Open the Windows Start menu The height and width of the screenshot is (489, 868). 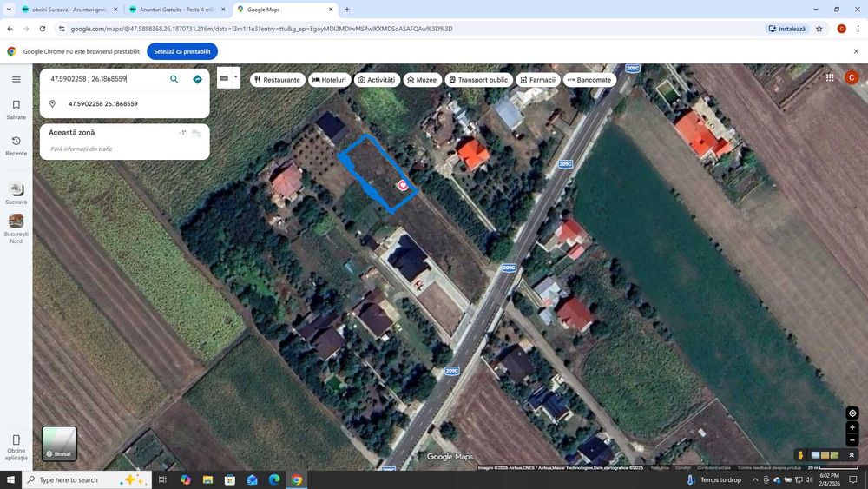[x=10, y=479]
